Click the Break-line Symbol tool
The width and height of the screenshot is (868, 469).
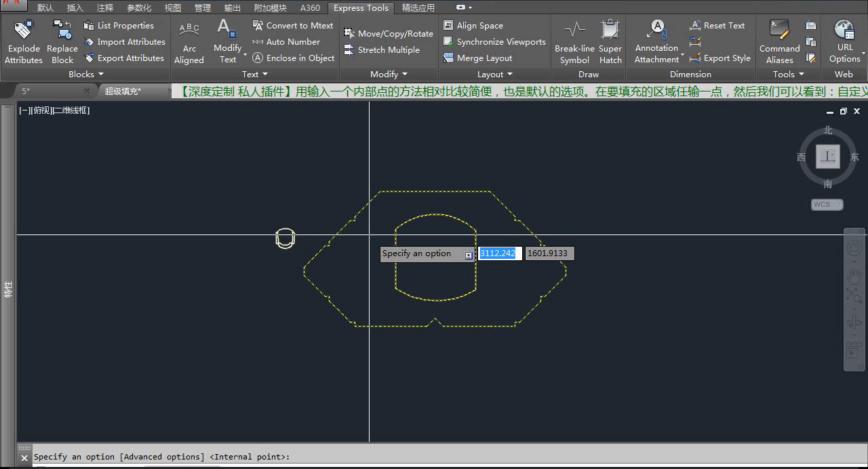point(574,42)
